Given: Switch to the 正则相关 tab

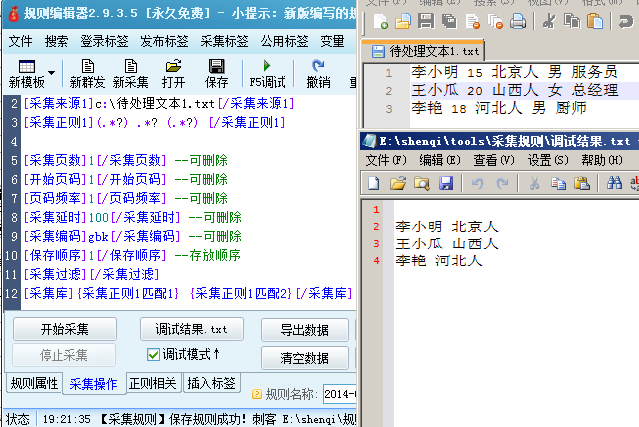Looking at the screenshot, I should (x=152, y=383).
